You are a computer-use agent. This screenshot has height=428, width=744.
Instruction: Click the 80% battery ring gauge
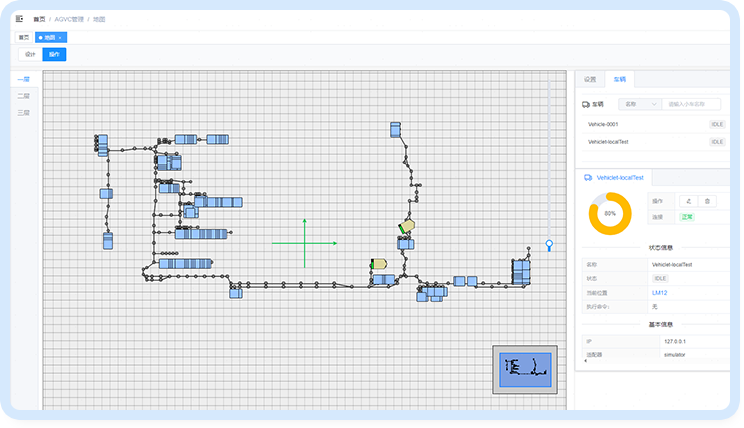(x=610, y=213)
